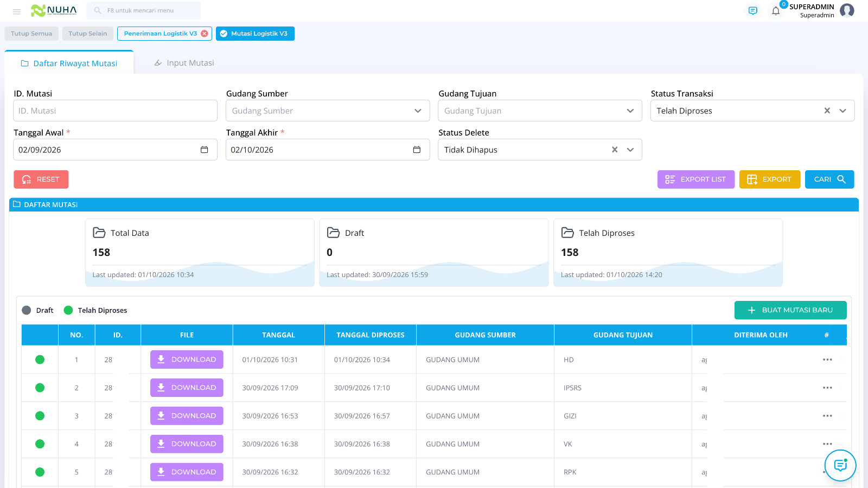Open calendar picker for Tanggal Awal
This screenshot has width=868, height=488.
pyautogui.click(x=205, y=150)
